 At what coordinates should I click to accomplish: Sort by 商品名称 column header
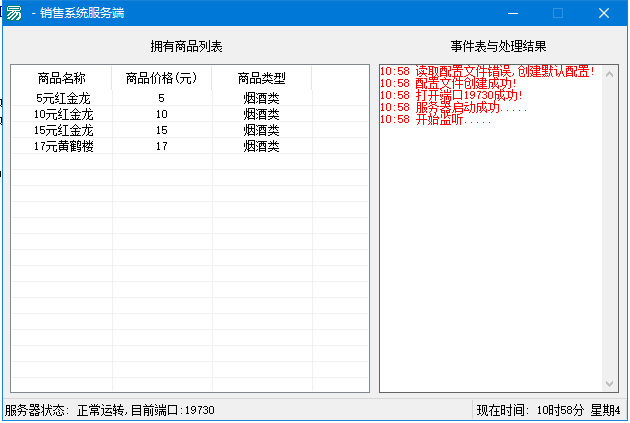(x=61, y=78)
